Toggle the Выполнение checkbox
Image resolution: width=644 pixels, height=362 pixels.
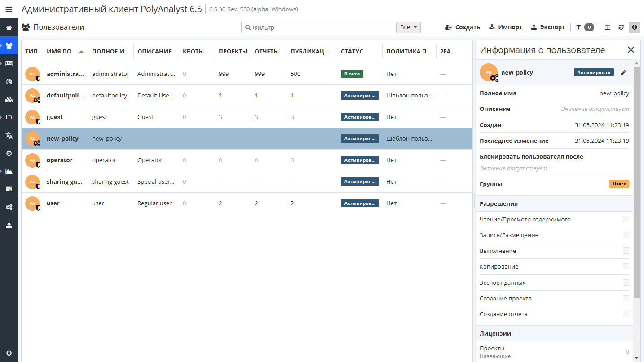626,251
